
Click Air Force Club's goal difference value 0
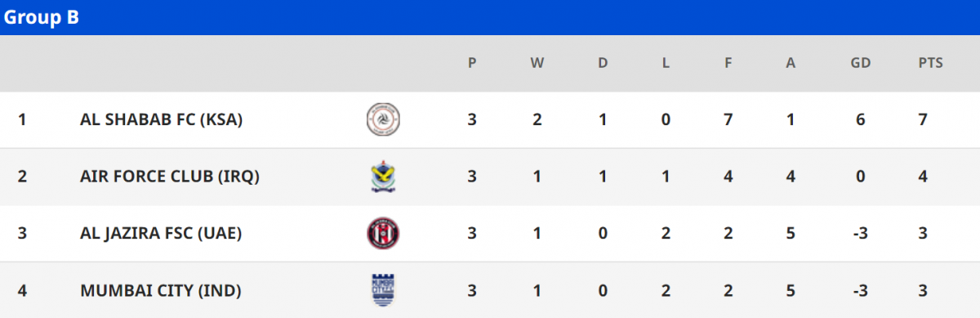[861, 177]
